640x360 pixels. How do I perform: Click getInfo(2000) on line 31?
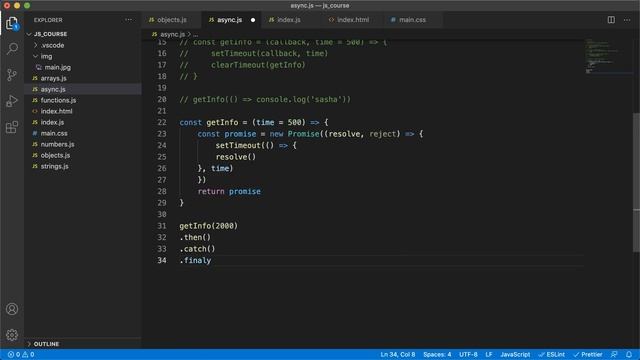tap(209, 226)
